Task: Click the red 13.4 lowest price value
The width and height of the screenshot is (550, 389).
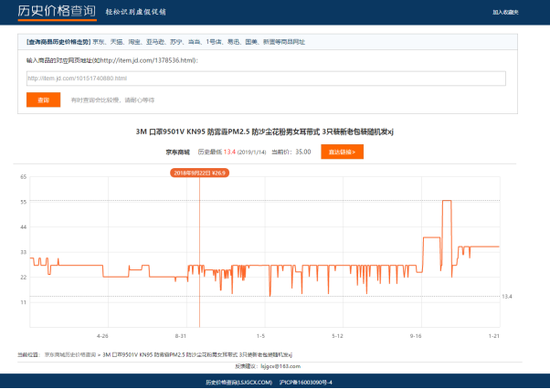Action: pos(229,152)
